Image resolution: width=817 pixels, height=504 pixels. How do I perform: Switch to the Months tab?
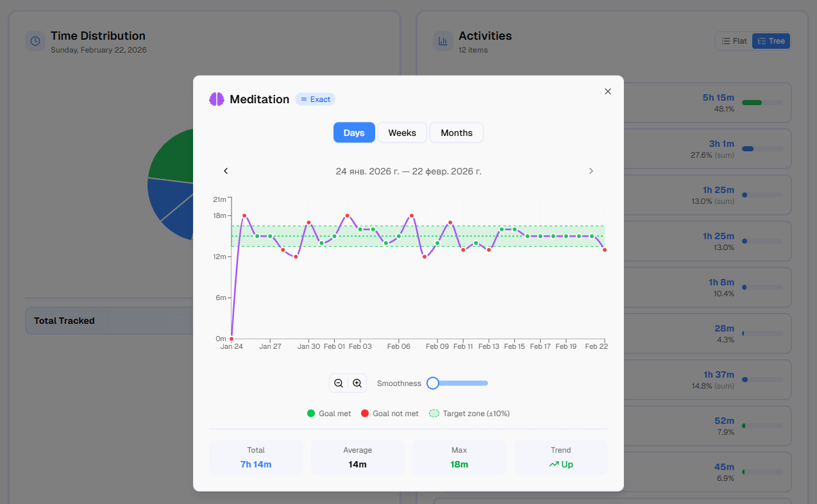pyautogui.click(x=457, y=133)
